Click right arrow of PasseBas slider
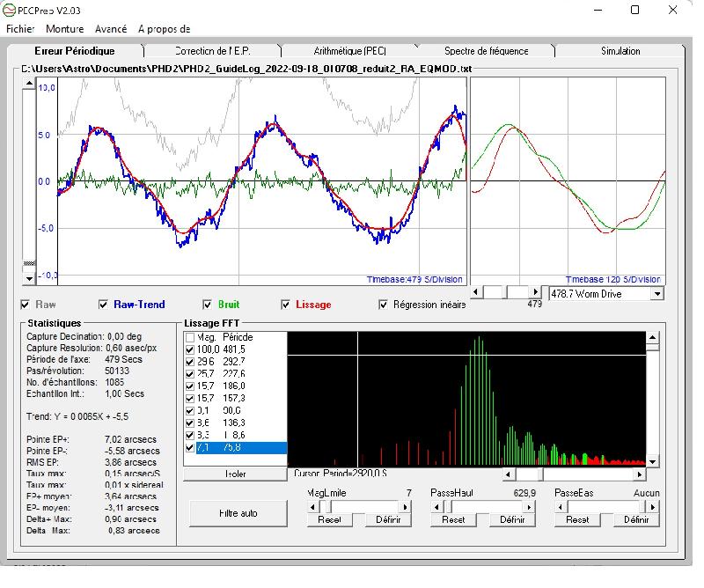Screen dimensions: 704x588 652,507
